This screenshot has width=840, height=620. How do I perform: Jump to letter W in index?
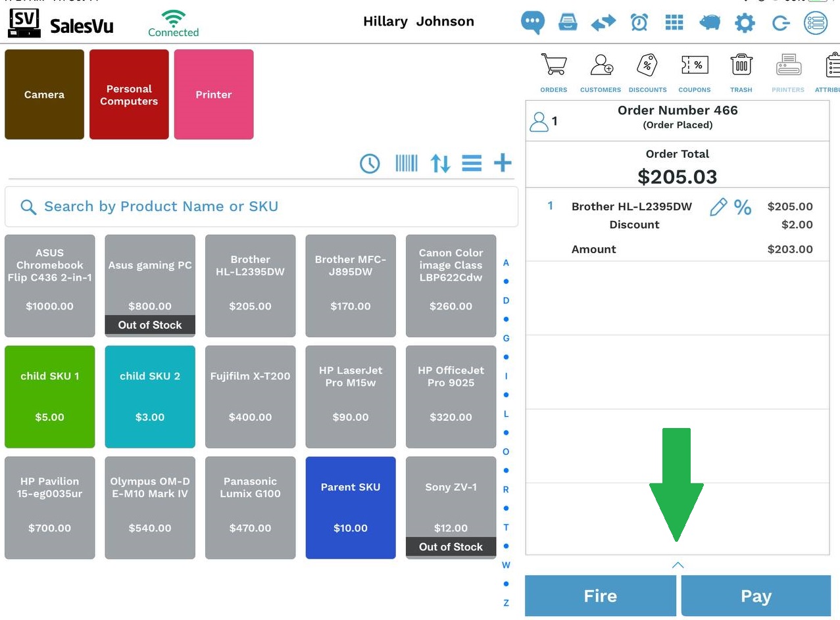pos(506,565)
